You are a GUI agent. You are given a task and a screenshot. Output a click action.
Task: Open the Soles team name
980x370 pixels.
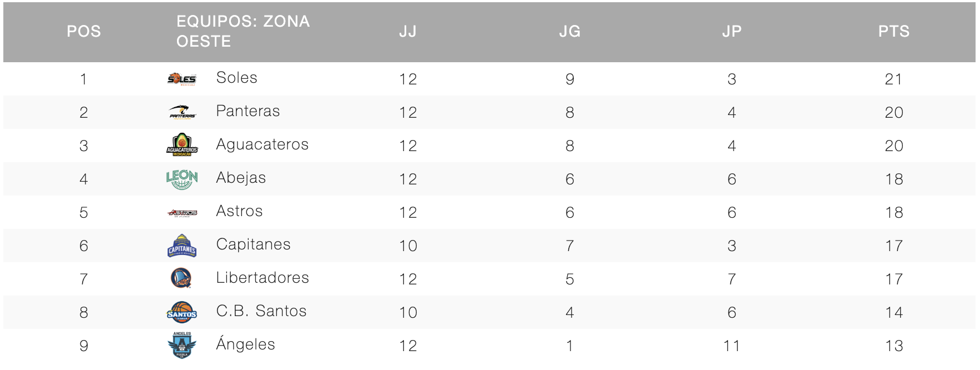tap(237, 78)
